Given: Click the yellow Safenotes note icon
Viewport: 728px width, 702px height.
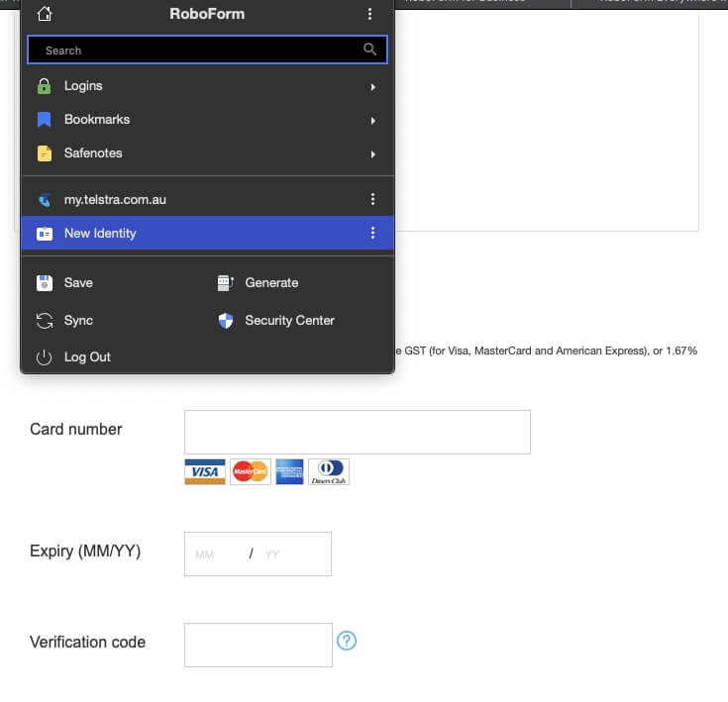Looking at the screenshot, I should coord(45,153).
